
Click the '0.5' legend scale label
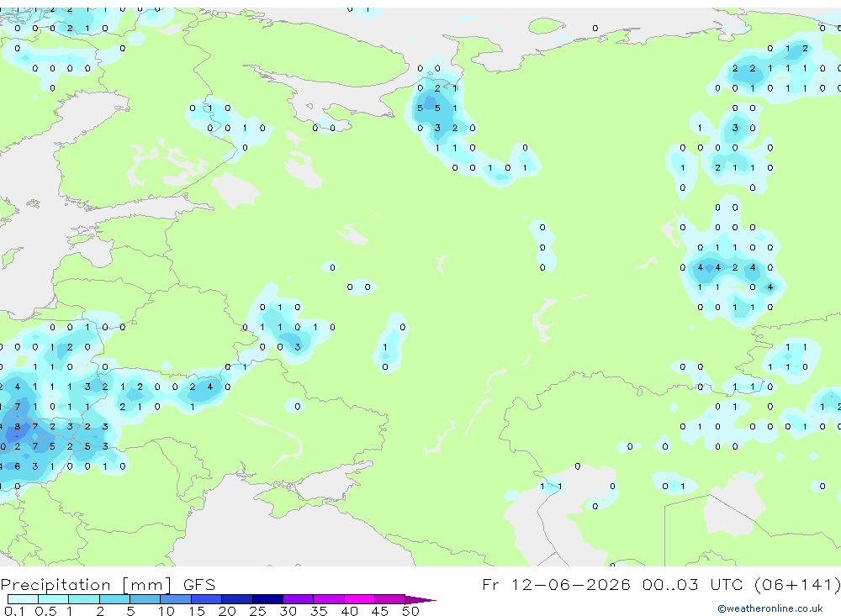[45, 611]
